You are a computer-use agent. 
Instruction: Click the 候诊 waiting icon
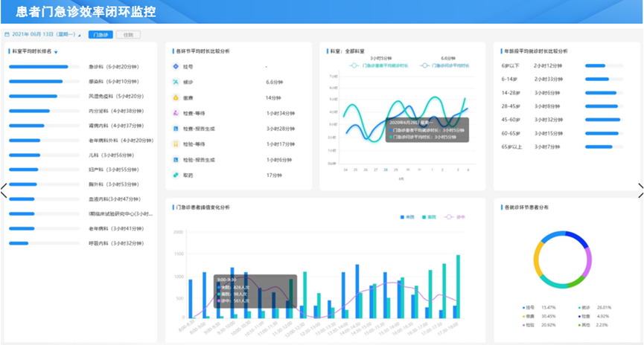pos(174,82)
